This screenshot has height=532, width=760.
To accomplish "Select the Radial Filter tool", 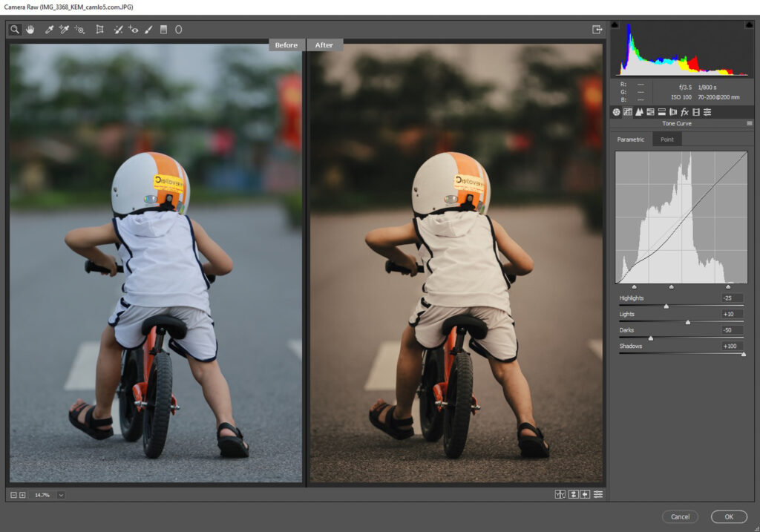I will click(178, 30).
